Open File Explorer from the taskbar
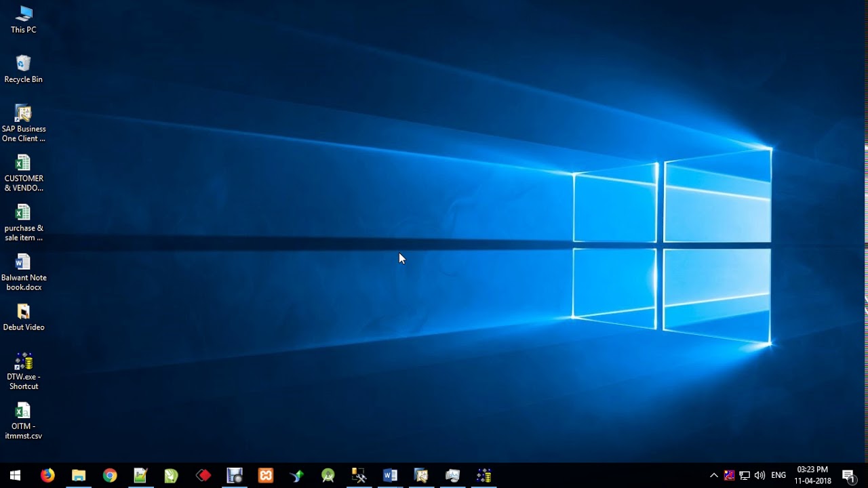Viewport: 868px width, 488px height. point(79,475)
